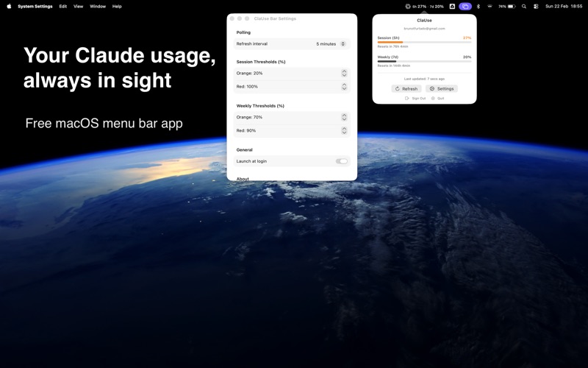The image size is (588, 368).
Task: Adjust the Session Red 100% stepper
Action: (x=344, y=86)
